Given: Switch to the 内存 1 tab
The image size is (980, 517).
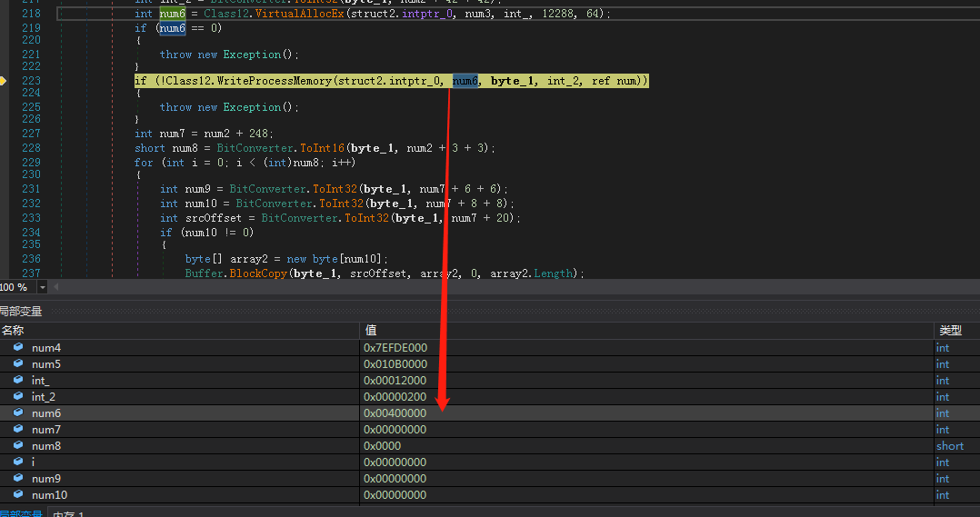Looking at the screenshot, I should point(68,514).
